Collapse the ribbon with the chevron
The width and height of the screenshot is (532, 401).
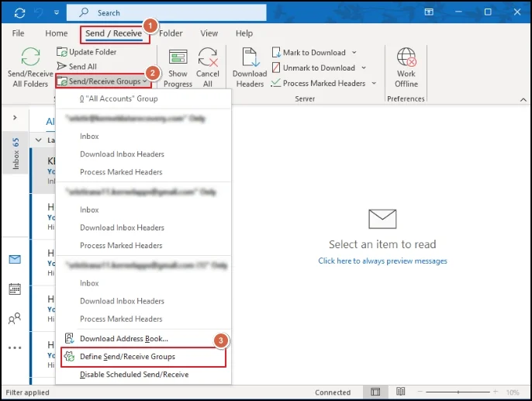(523, 100)
